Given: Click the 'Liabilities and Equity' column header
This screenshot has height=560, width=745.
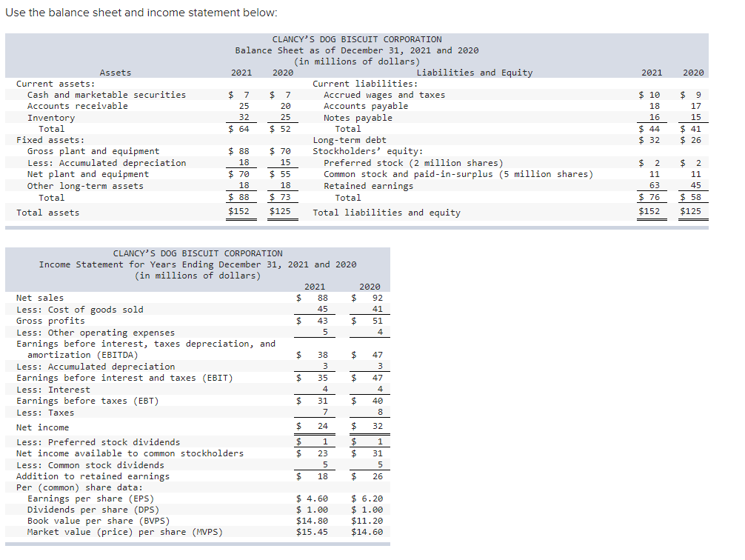Looking at the screenshot, I should [475, 73].
